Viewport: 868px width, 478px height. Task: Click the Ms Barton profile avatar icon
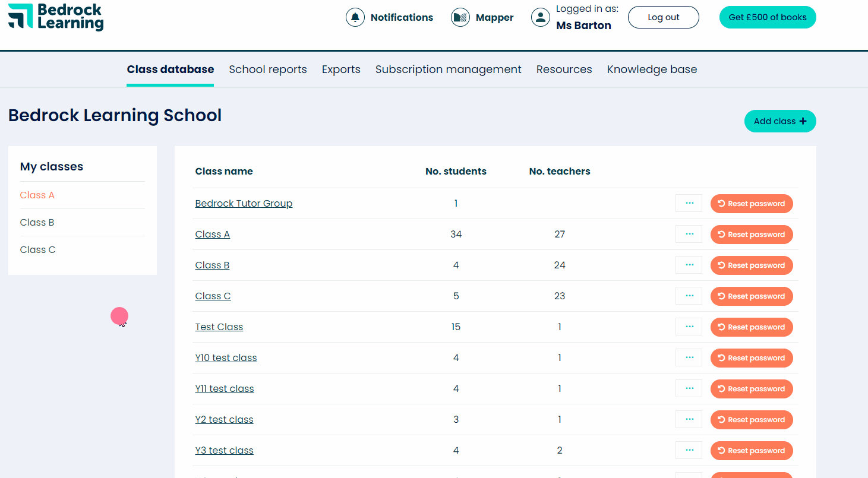tap(541, 17)
